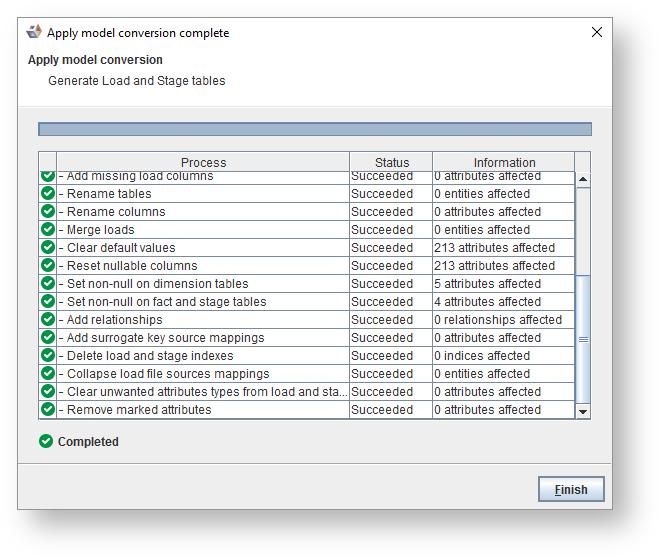The image size is (661, 558).
Task: Click the Finish button
Action: click(x=571, y=490)
